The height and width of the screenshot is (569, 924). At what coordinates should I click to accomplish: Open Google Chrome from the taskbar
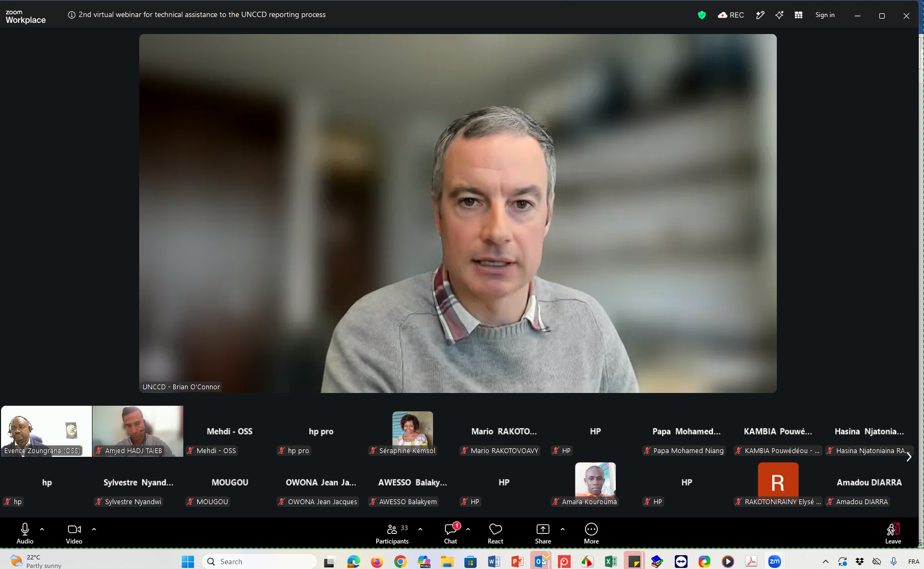click(400, 562)
